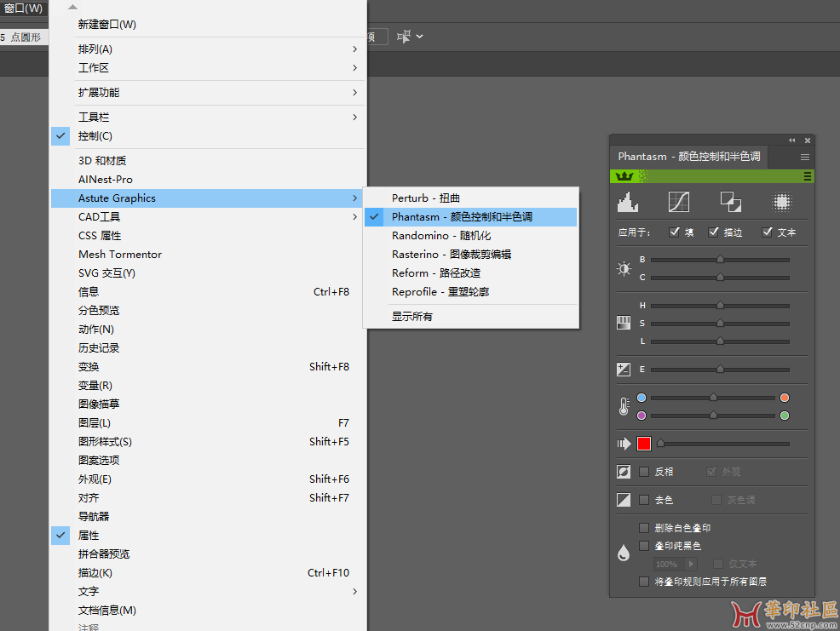This screenshot has height=631, width=840.
Task: Select Reprofile - 重塑轮廓
Action: 470,292
